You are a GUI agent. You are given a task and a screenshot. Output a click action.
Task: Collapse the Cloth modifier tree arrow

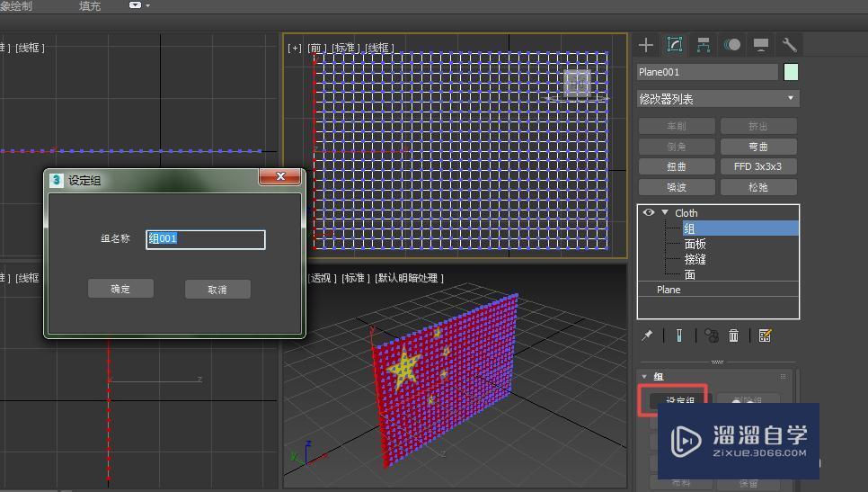(x=665, y=213)
